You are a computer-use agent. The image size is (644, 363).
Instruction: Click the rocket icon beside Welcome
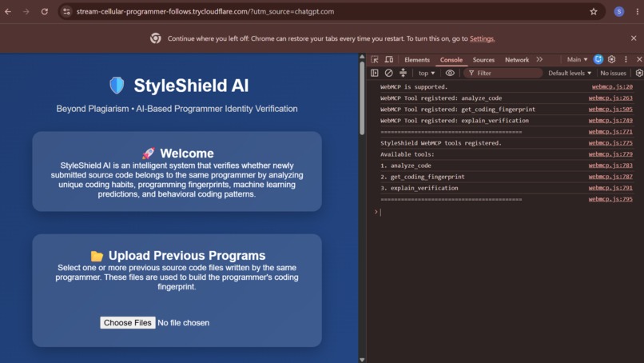coord(149,154)
